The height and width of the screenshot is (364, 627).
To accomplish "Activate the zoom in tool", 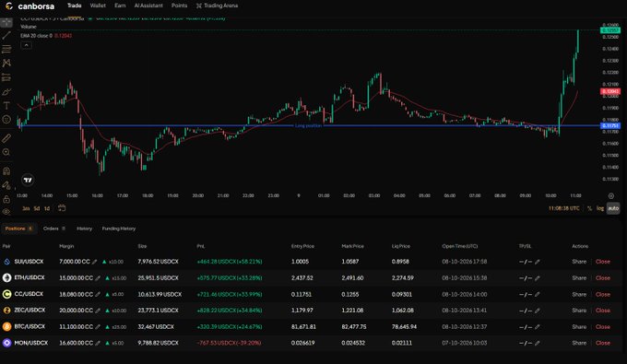I will (x=6, y=152).
